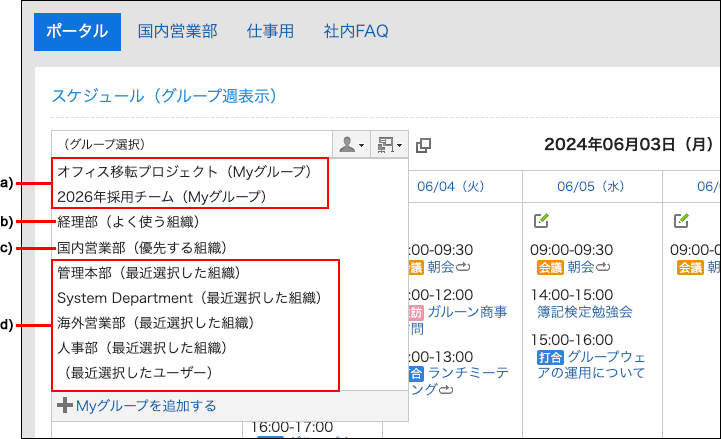Open the organization tree icon dropdown
Screen dimensions: 721x439
point(389,145)
